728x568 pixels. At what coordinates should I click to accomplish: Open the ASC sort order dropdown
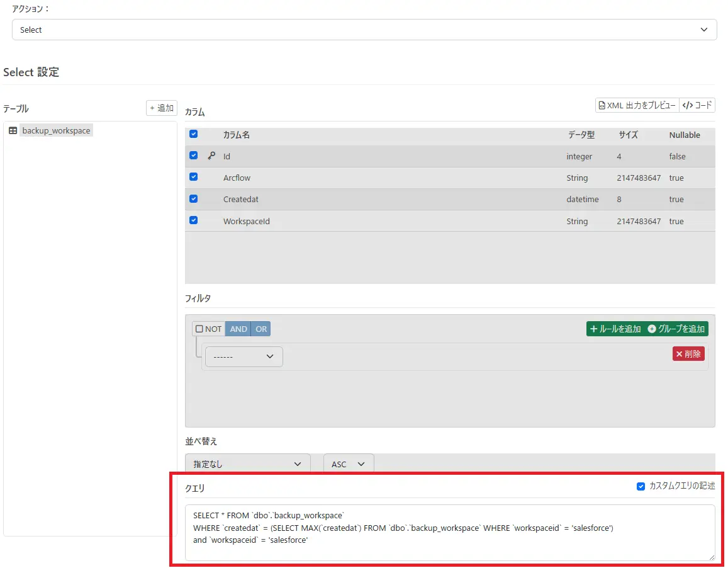348,464
